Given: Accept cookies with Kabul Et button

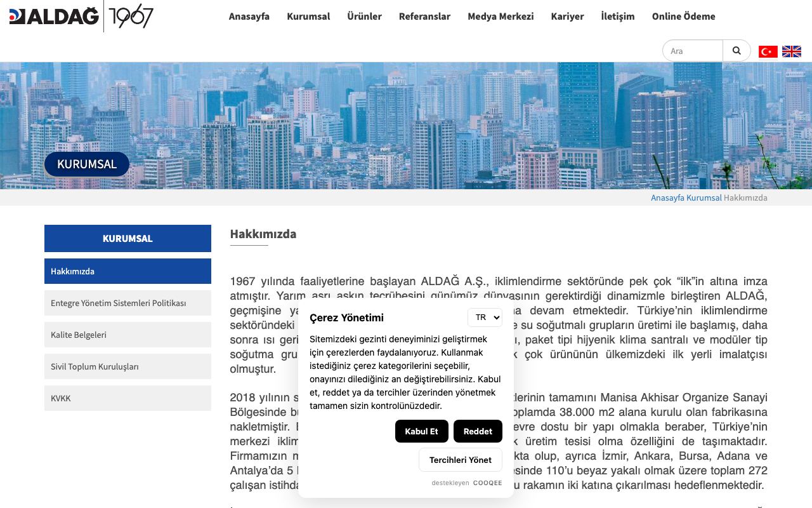Looking at the screenshot, I should (x=422, y=431).
